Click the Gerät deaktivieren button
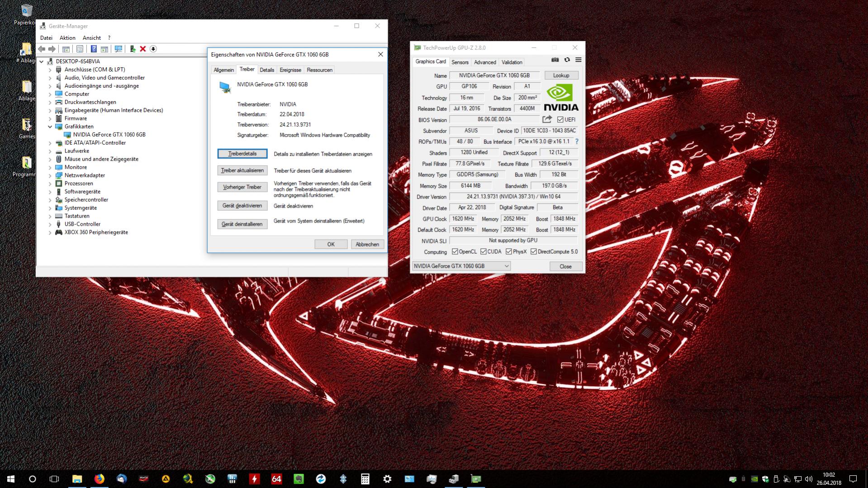Image resolution: width=868 pixels, height=488 pixels. click(x=242, y=206)
